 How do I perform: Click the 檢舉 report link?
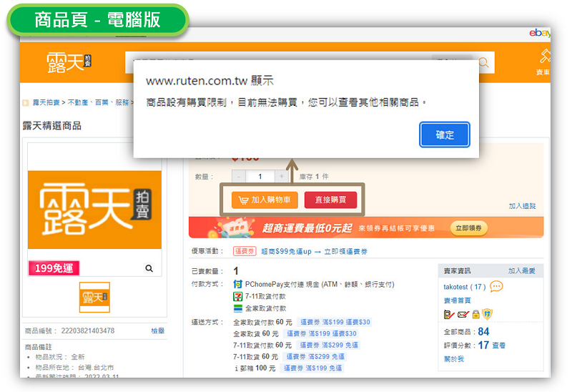coord(157,330)
